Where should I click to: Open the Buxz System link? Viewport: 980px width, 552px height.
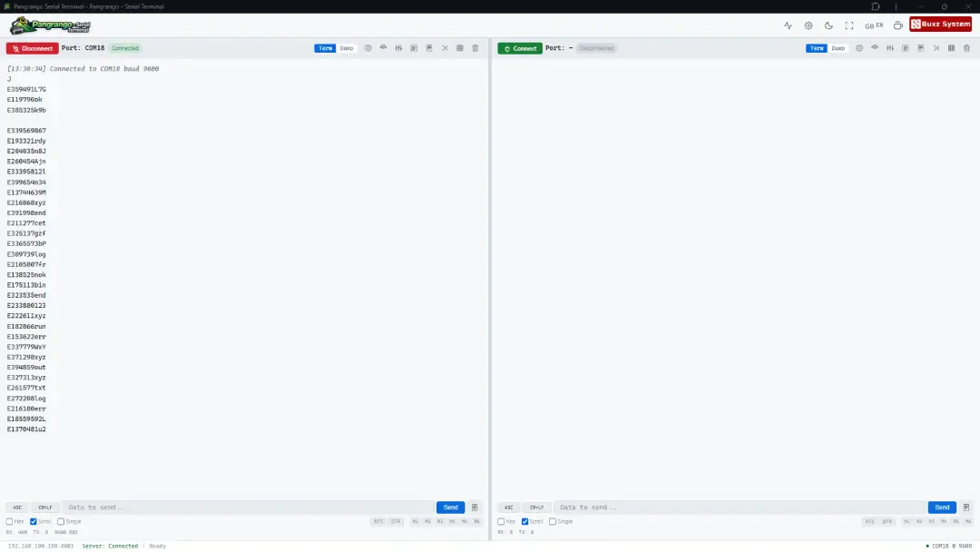(x=941, y=25)
